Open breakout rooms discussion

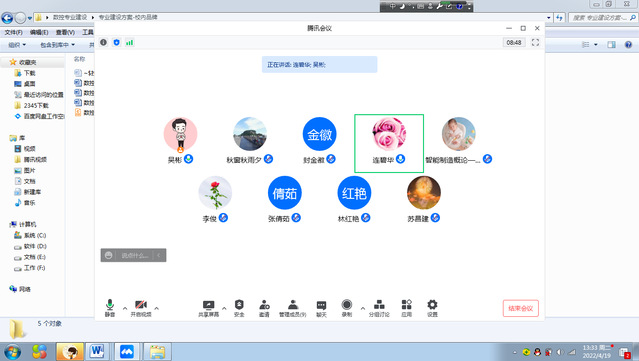click(x=379, y=308)
